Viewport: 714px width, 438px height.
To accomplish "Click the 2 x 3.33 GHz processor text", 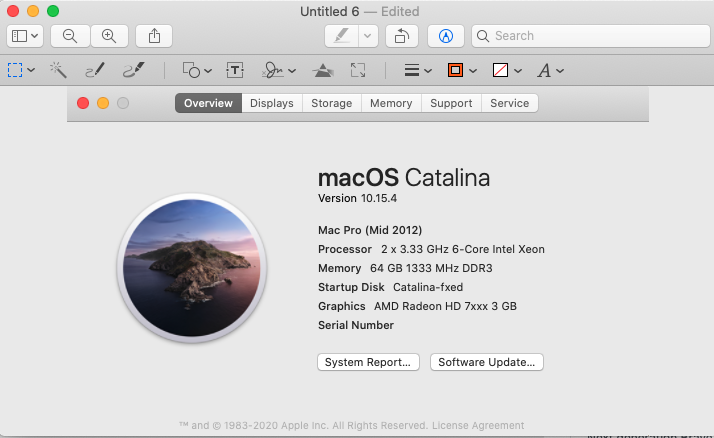I will (463, 249).
